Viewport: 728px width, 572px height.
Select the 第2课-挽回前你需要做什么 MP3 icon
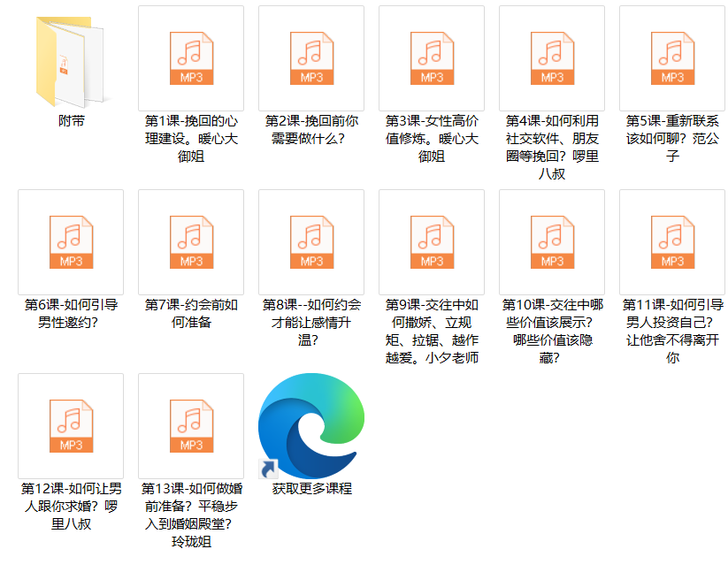point(311,58)
